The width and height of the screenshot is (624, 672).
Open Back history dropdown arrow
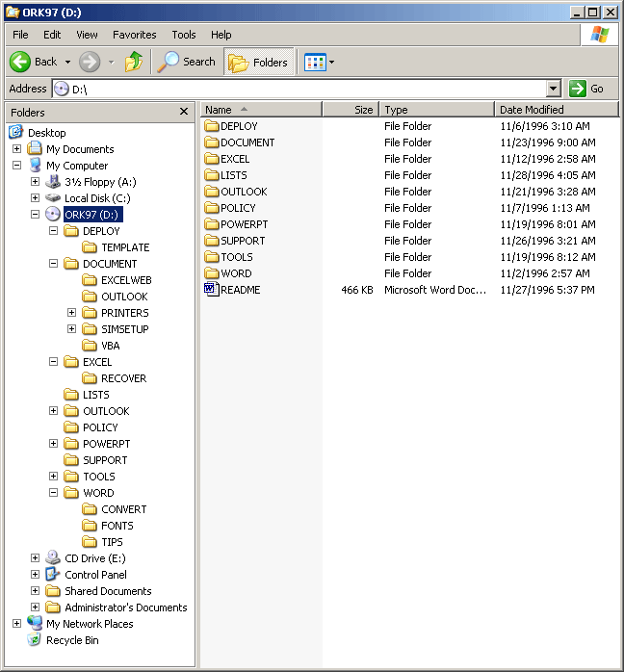pos(67,63)
